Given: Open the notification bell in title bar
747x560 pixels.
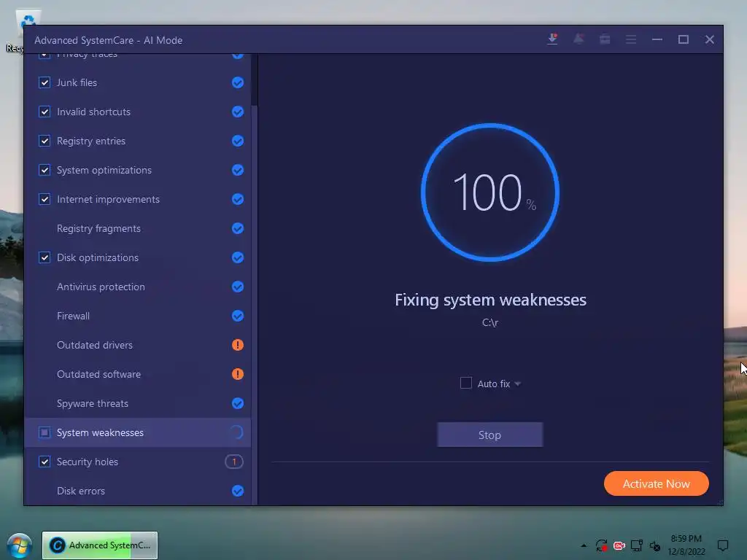Looking at the screenshot, I should (578, 39).
